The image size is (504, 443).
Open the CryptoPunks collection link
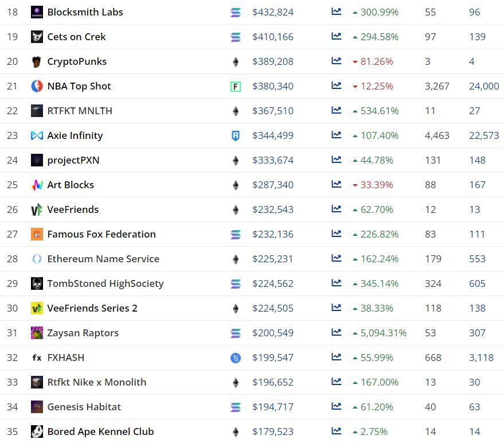77,61
